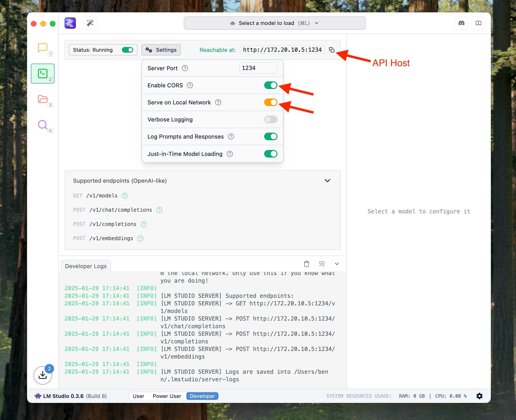Select the Developer Logs tab
516x420 pixels.
point(86,266)
